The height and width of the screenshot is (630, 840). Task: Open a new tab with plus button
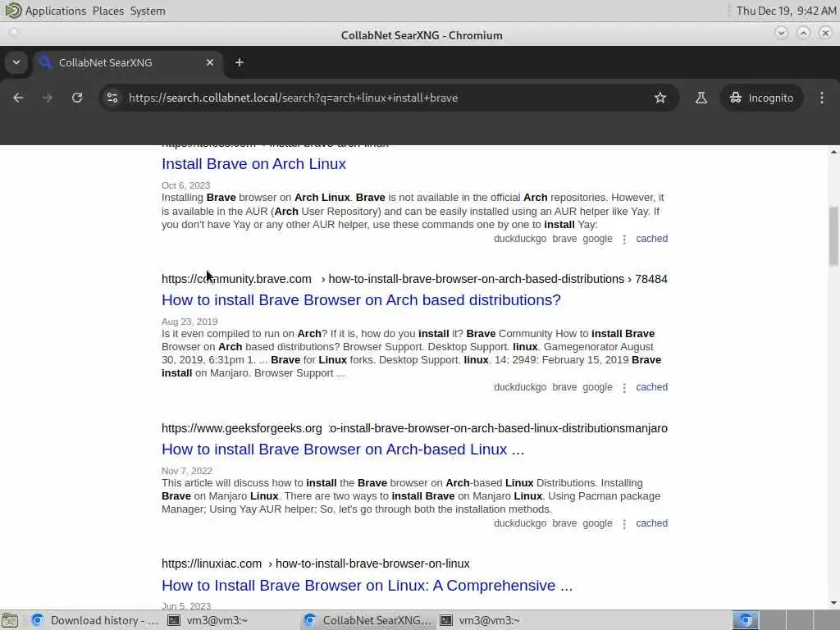(239, 62)
